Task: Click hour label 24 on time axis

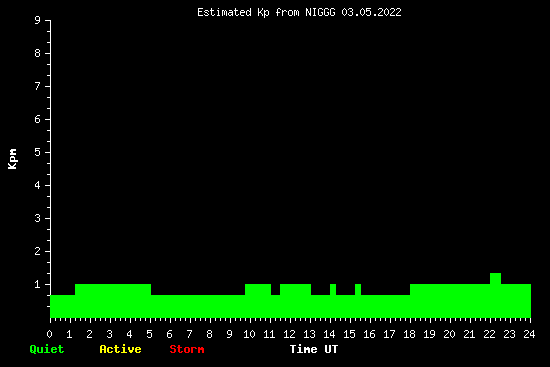Action: [x=529, y=334]
